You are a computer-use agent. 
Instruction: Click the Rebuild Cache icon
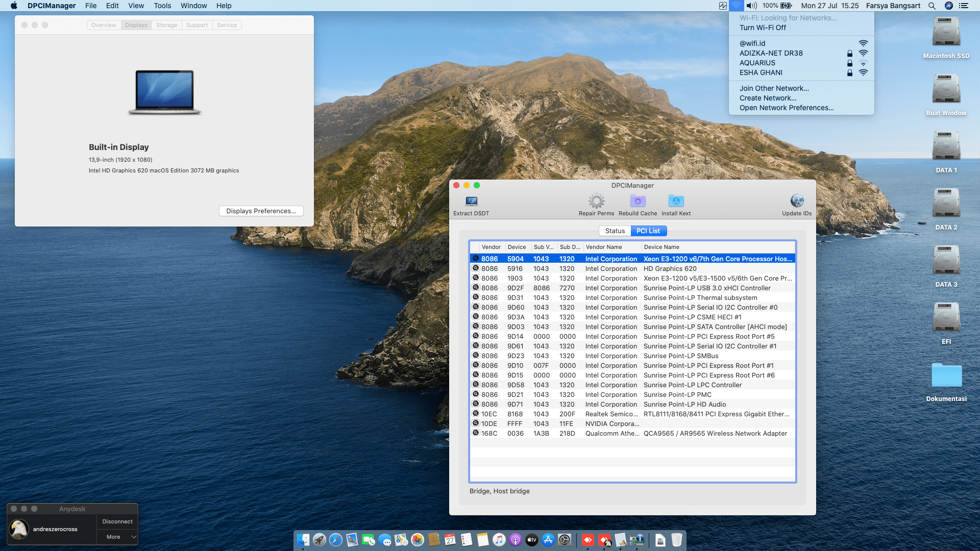tap(638, 201)
